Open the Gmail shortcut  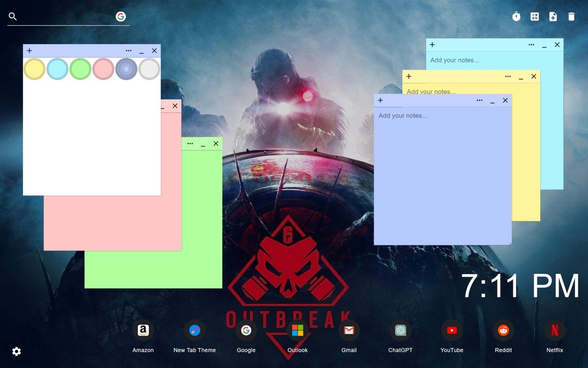tap(349, 330)
